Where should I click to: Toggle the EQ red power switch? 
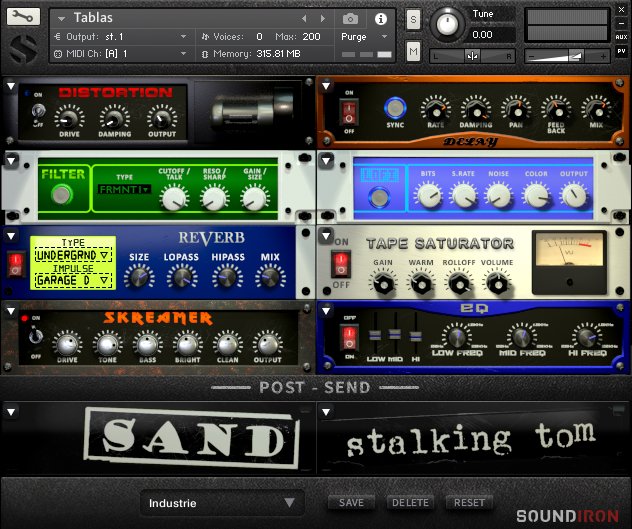[349, 337]
